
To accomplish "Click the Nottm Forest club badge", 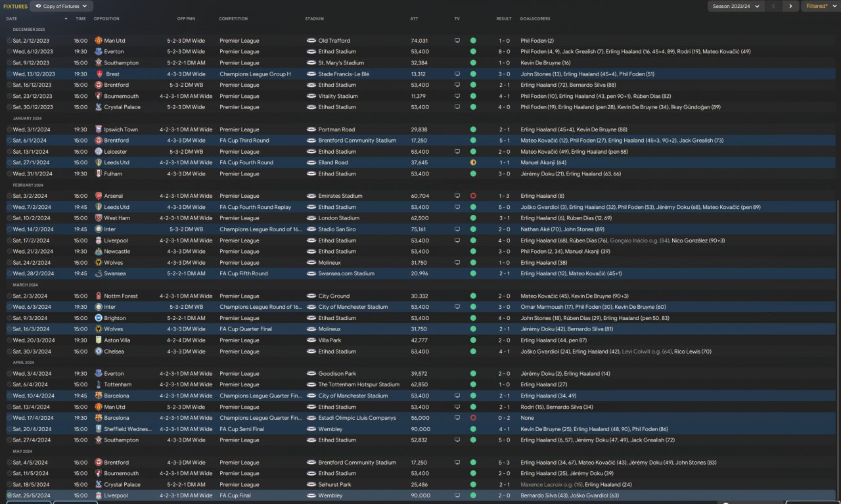I will (x=99, y=296).
